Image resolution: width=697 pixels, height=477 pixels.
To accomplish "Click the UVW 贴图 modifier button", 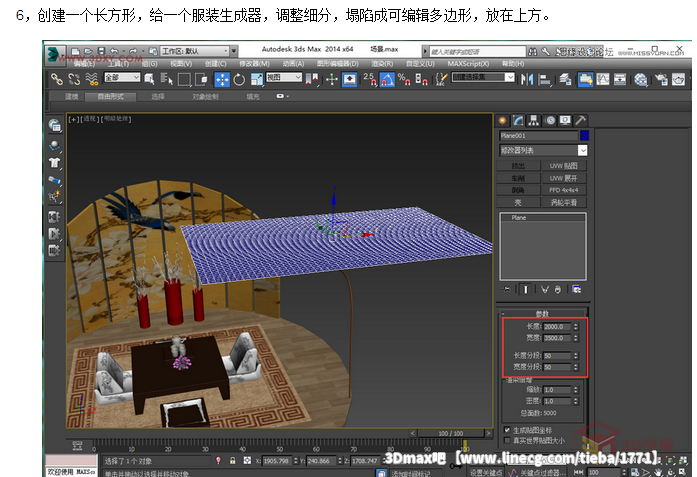I will [x=564, y=166].
